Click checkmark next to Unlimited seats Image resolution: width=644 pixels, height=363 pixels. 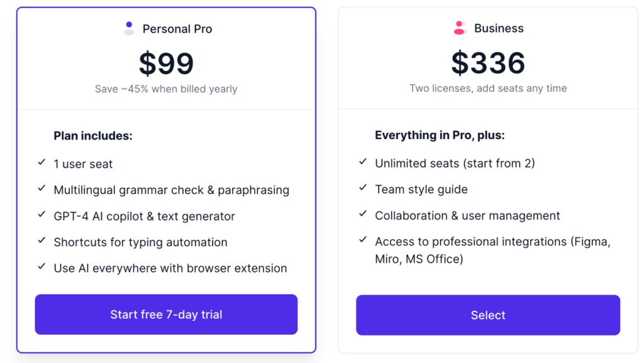coord(363,162)
